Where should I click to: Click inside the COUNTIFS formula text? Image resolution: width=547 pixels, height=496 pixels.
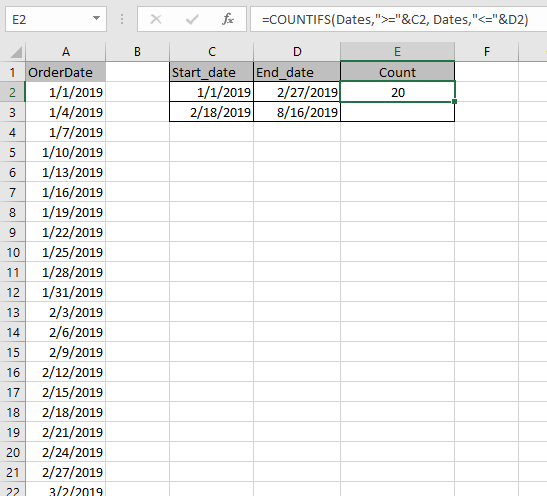pyautogui.click(x=395, y=20)
